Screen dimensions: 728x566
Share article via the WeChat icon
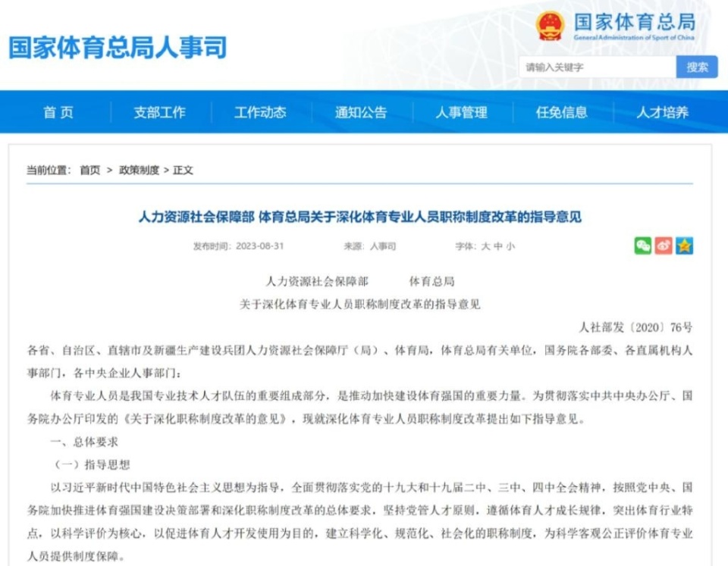[643, 245]
